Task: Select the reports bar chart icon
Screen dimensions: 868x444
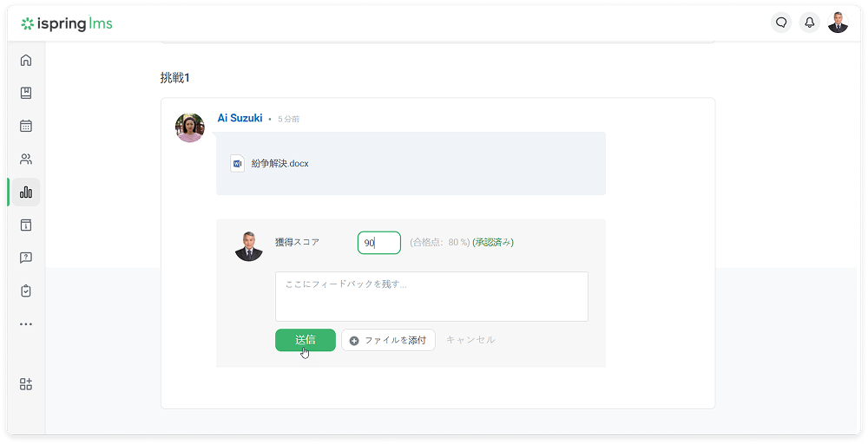Action: [x=26, y=192]
